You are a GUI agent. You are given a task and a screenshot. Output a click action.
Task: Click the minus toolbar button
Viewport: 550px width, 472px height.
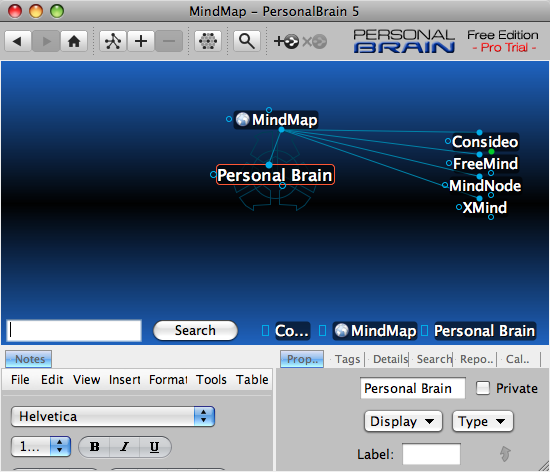click(169, 41)
